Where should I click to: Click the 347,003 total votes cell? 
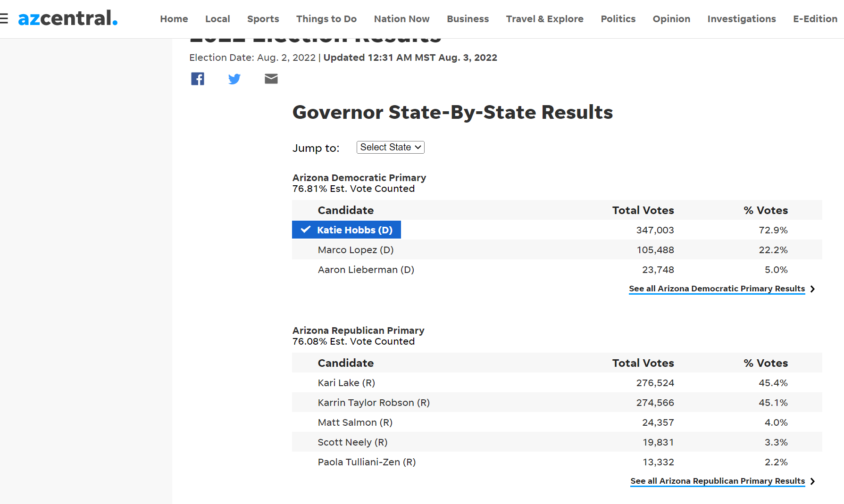(x=655, y=230)
